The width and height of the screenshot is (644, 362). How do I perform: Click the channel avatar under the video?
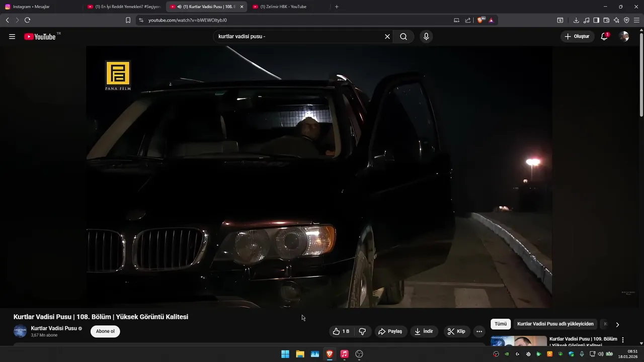[20, 331]
